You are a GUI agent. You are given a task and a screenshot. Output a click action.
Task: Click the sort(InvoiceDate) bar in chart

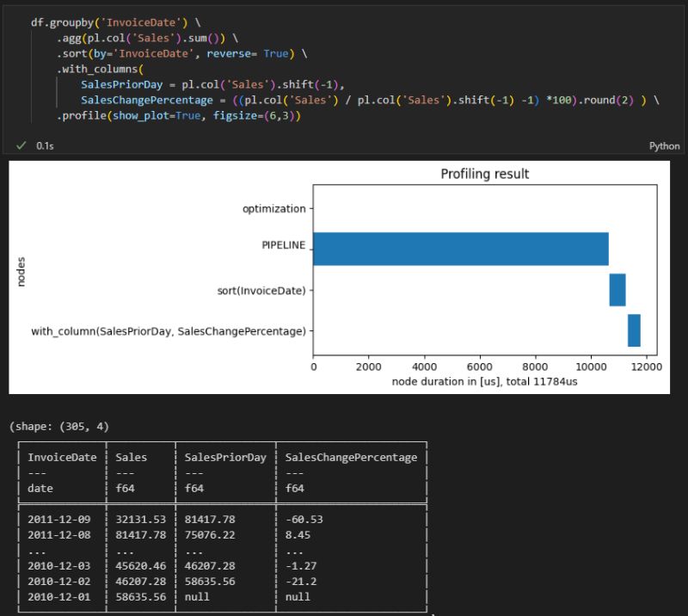(617, 290)
